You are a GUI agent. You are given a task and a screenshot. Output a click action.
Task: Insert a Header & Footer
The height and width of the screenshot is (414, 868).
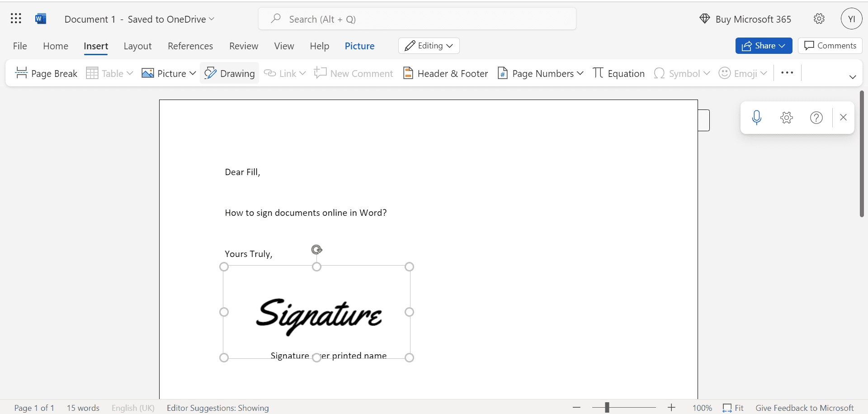tap(445, 73)
